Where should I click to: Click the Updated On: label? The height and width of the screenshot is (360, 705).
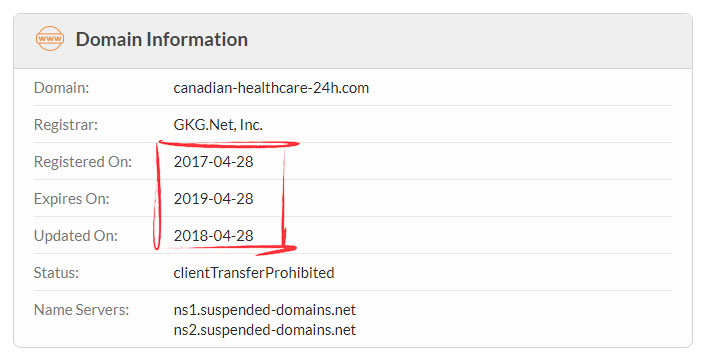click(76, 236)
